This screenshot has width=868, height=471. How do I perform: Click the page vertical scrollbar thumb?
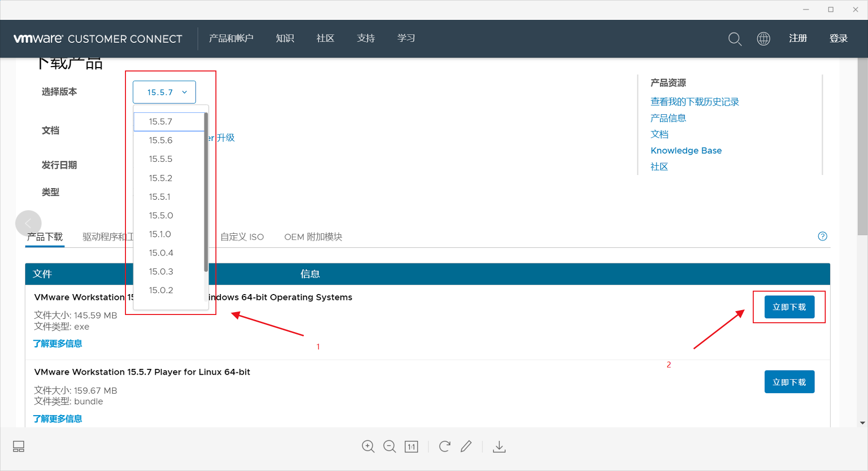pos(863,147)
